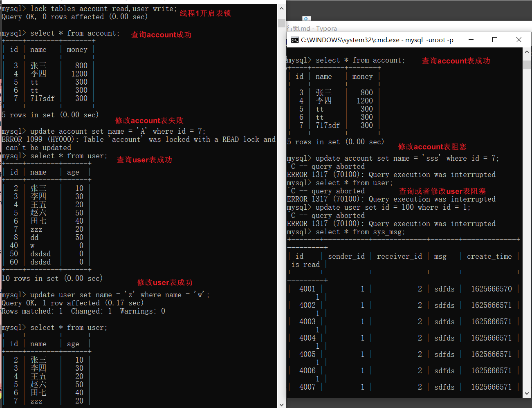
Task: Click '5 rows in set' in left console
Action: coord(50,115)
